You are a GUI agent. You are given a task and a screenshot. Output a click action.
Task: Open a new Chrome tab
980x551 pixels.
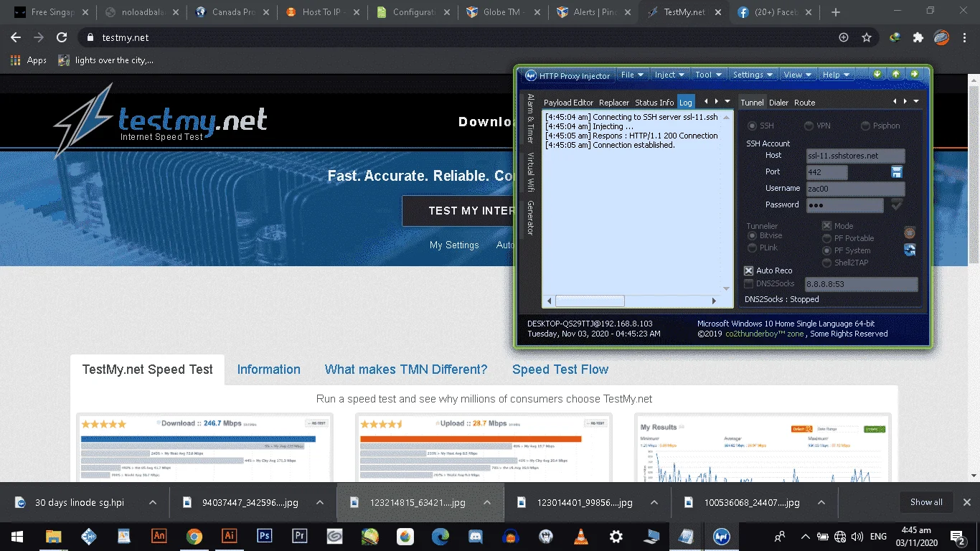tap(836, 12)
